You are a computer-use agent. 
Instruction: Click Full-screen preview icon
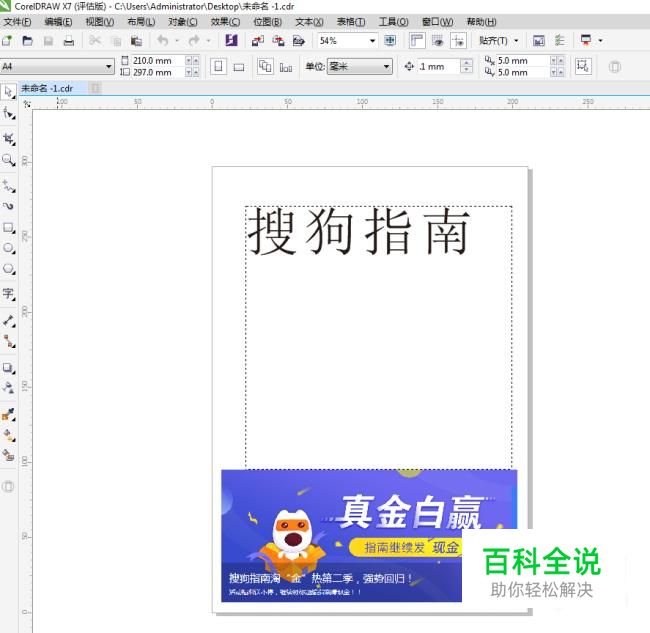click(x=390, y=41)
